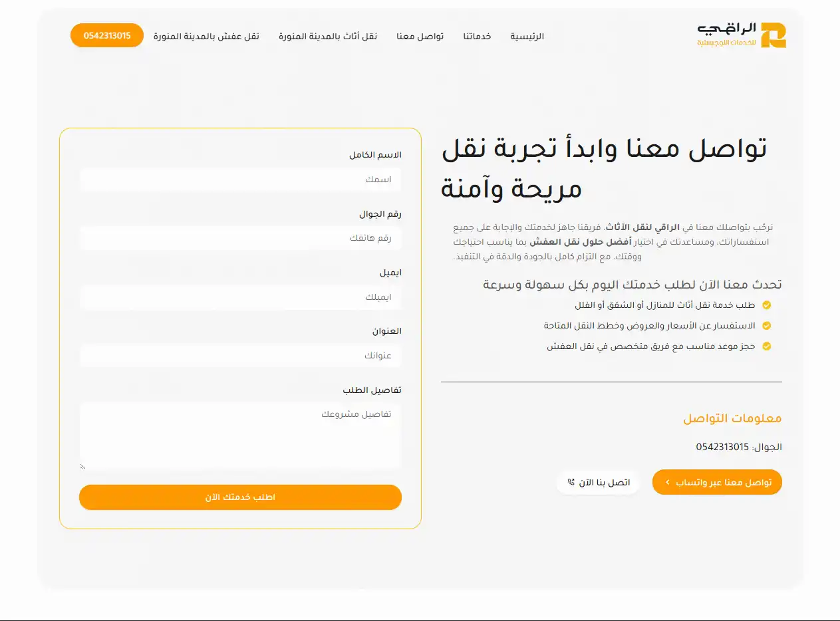Open الرئيسية menu item
Screen dimensions: 840x621
coord(527,36)
